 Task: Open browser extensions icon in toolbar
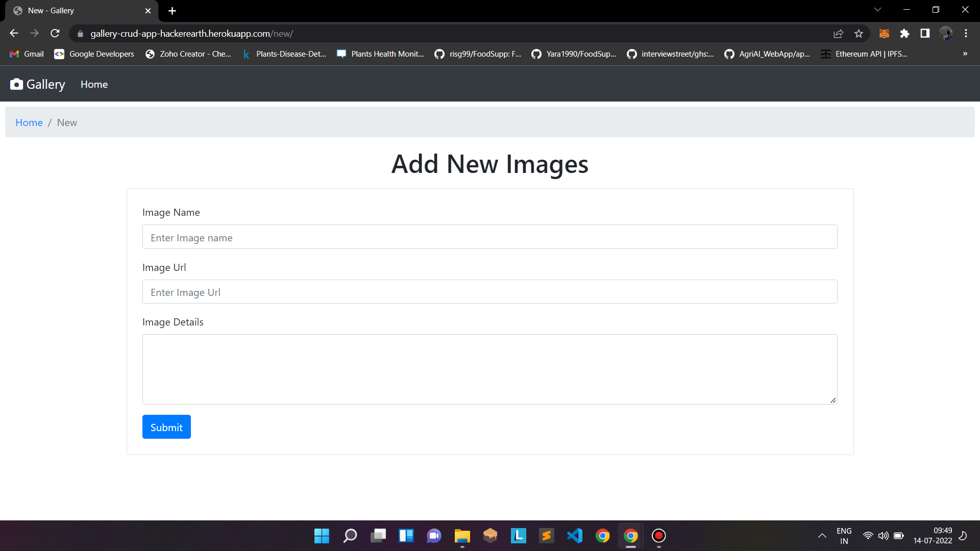(x=904, y=34)
